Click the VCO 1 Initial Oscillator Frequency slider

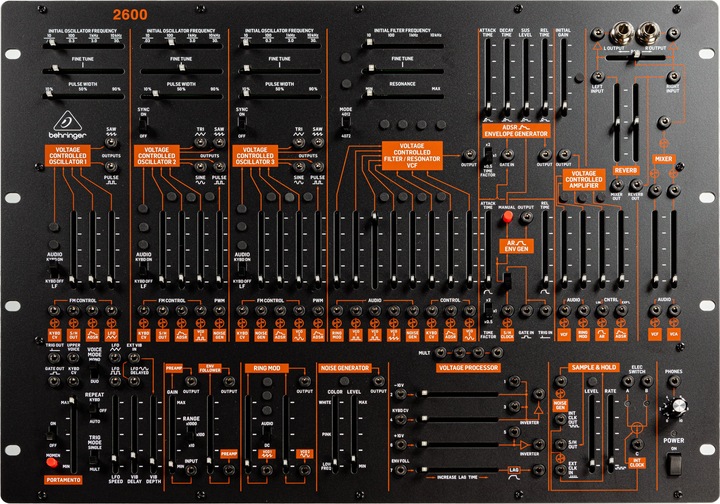(x=83, y=45)
